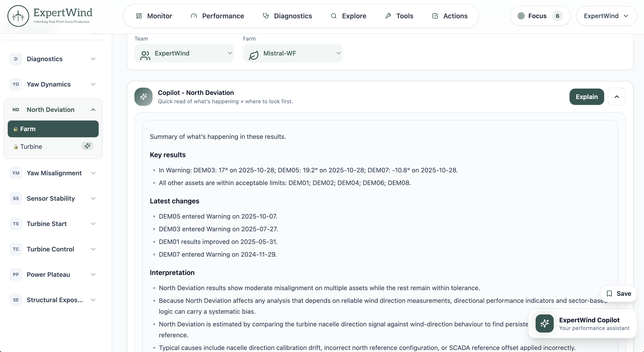
Task: Expand the Yaw Misalignment section
Action: coord(93,173)
